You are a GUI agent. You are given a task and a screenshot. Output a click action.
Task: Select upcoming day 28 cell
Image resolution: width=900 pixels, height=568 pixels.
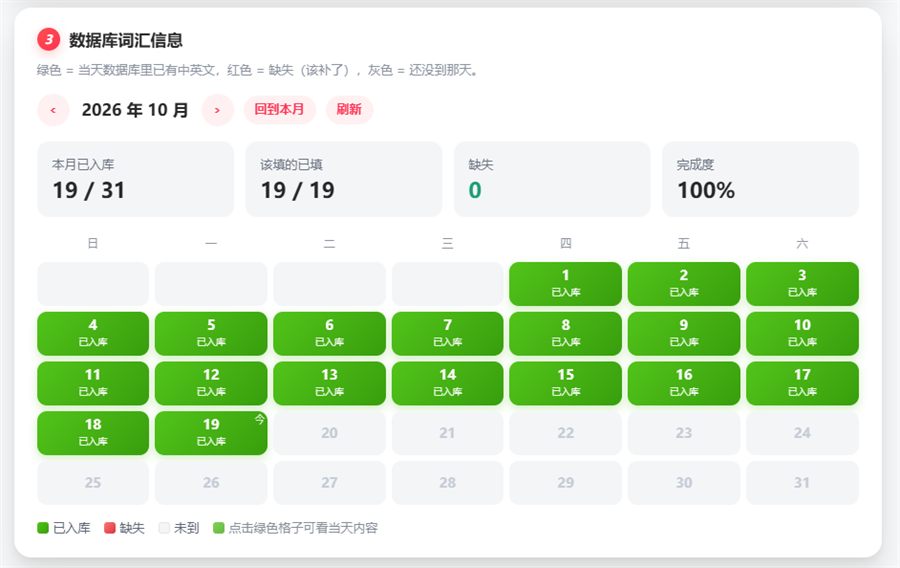click(448, 483)
